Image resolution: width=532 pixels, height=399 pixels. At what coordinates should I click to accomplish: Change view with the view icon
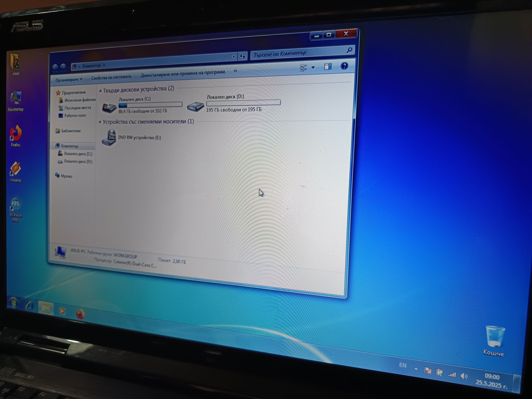(304, 68)
